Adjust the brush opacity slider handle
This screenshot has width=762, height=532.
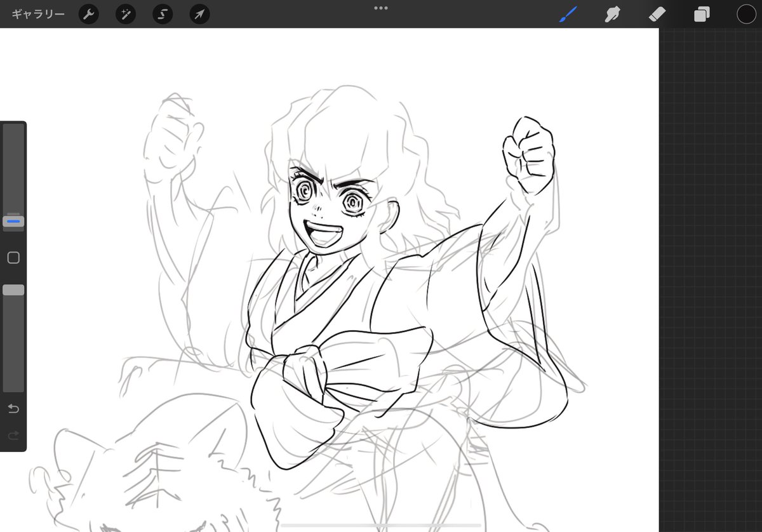[13, 289]
